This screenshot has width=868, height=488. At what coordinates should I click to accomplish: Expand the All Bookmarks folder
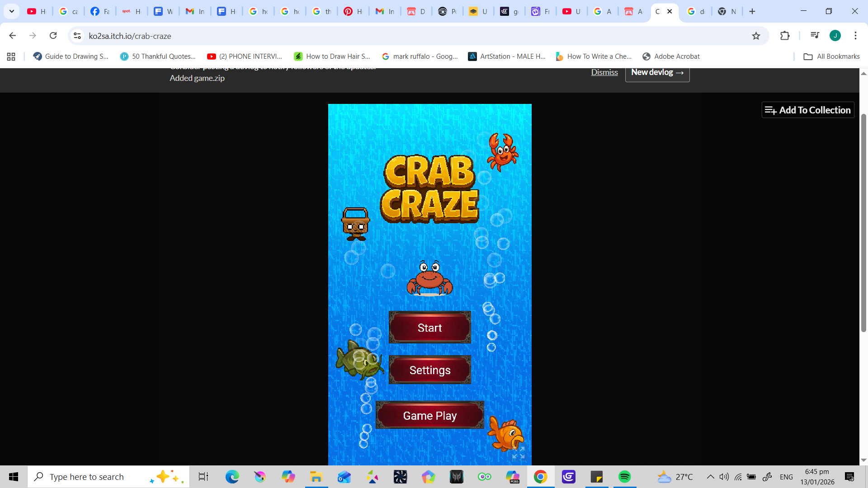[x=831, y=56]
